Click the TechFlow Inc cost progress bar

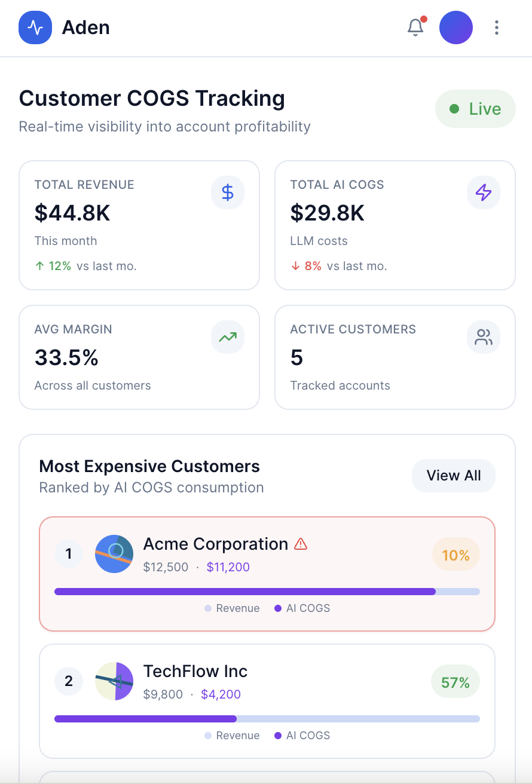[x=267, y=719]
